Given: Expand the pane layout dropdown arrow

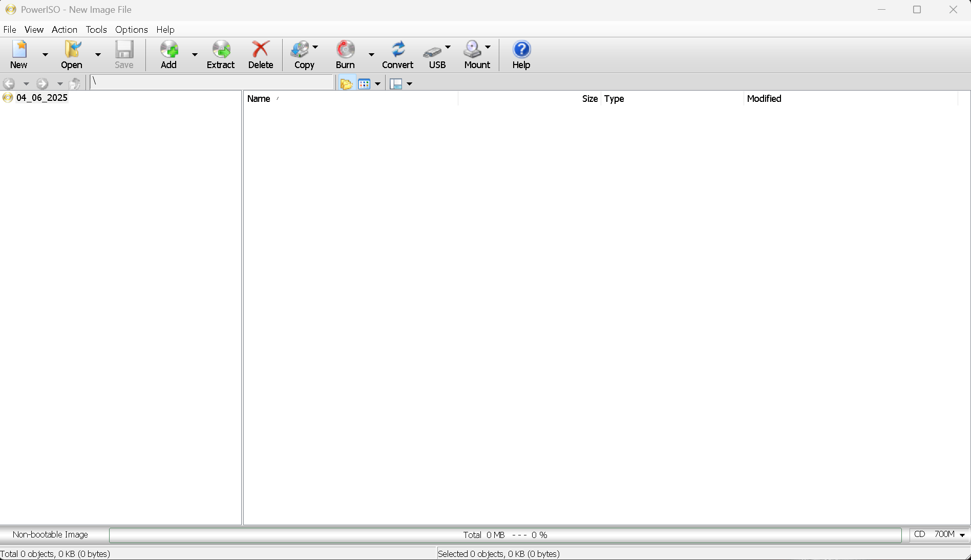Looking at the screenshot, I should pyautogui.click(x=410, y=84).
